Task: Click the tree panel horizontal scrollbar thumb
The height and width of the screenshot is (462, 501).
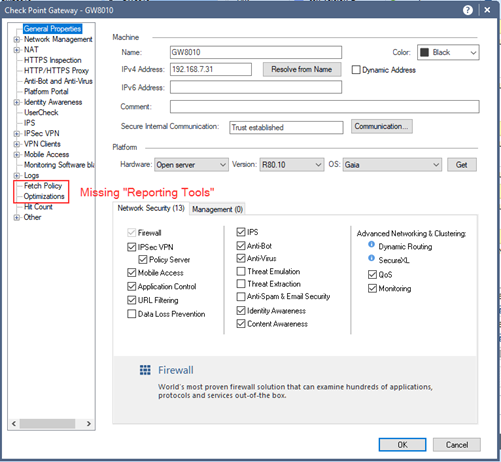Action: 47,424
